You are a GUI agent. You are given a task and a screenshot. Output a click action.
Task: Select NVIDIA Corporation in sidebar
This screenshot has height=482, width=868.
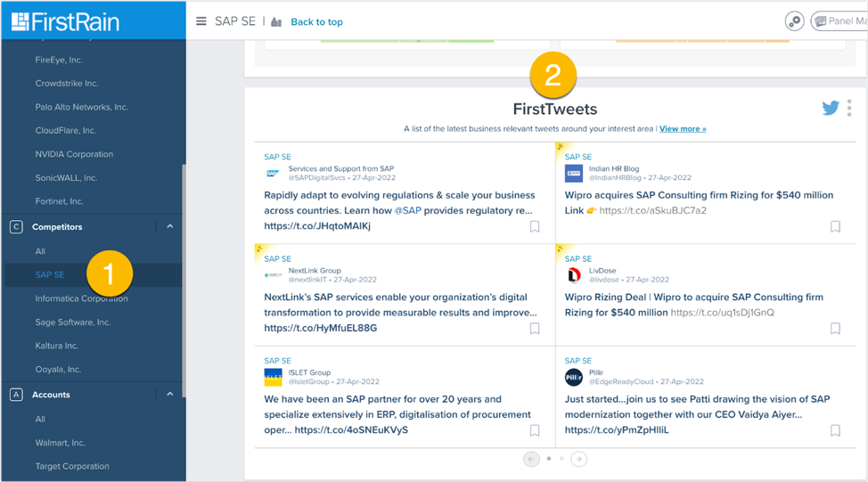click(x=74, y=154)
